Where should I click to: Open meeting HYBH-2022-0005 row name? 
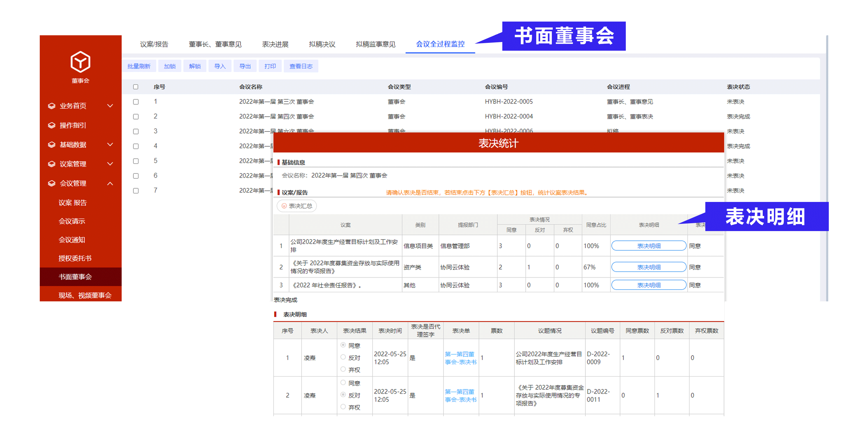point(276,102)
